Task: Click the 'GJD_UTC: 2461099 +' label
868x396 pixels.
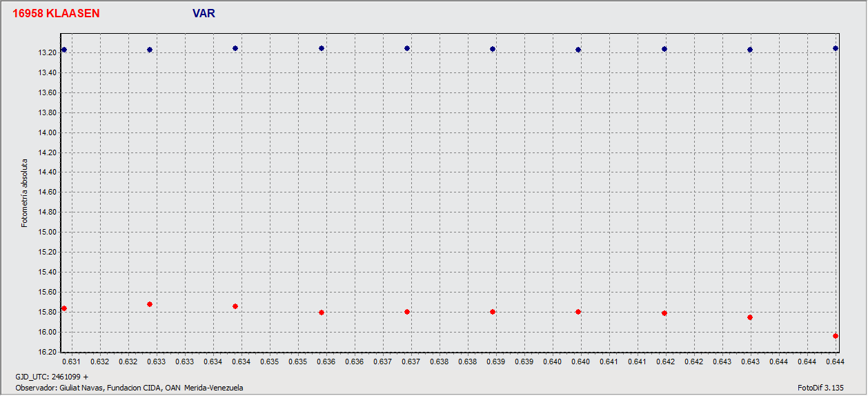Action: (x=52, y=377)
